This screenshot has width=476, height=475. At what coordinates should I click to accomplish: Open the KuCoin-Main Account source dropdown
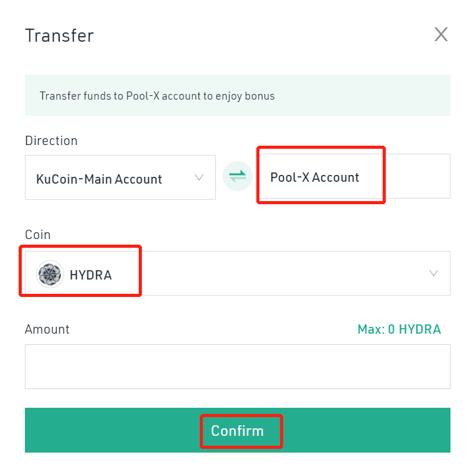(x=120, y=177)
